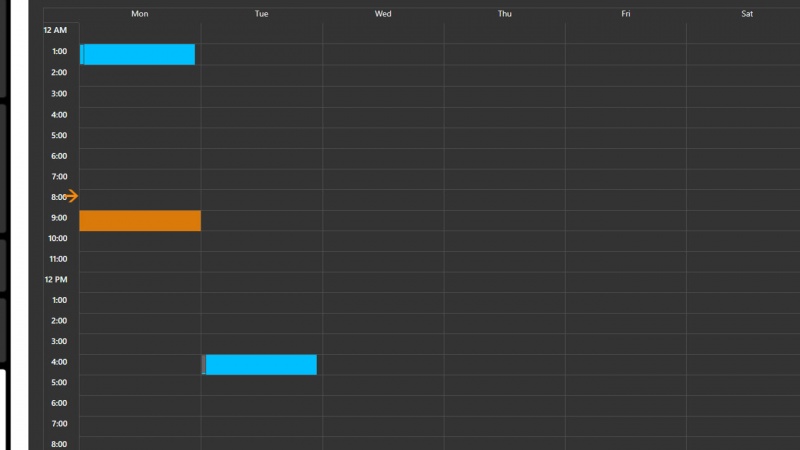Select empty Friday slot at 12 PM
The image size is (800, 450).
[626, 282]
